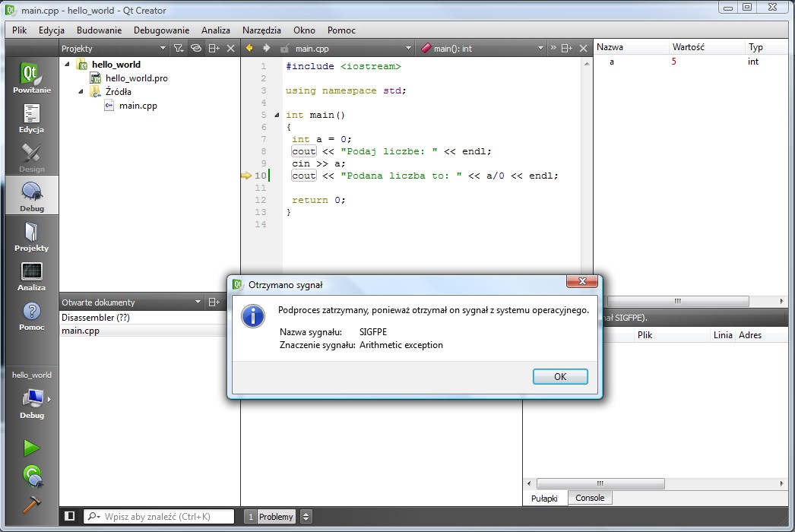Click the Linia column header
The image size is (795, 532).
(x=723, y=334)
